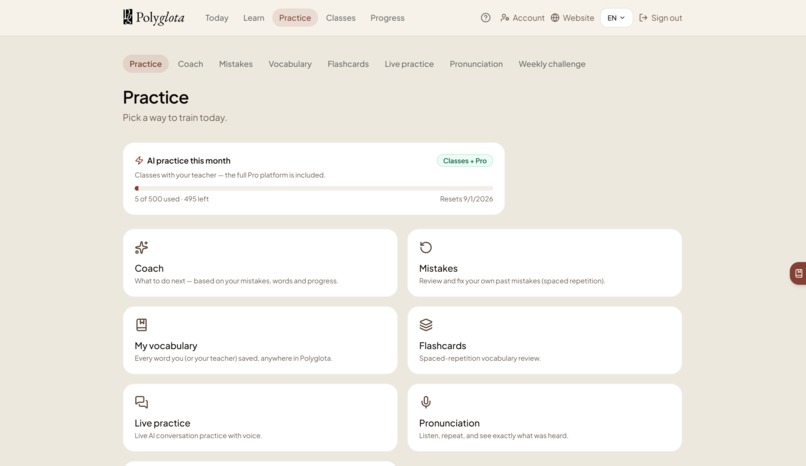Switch to the Mistakes sub-tab
The image size is (806, 466).
(x=235, y=64)
